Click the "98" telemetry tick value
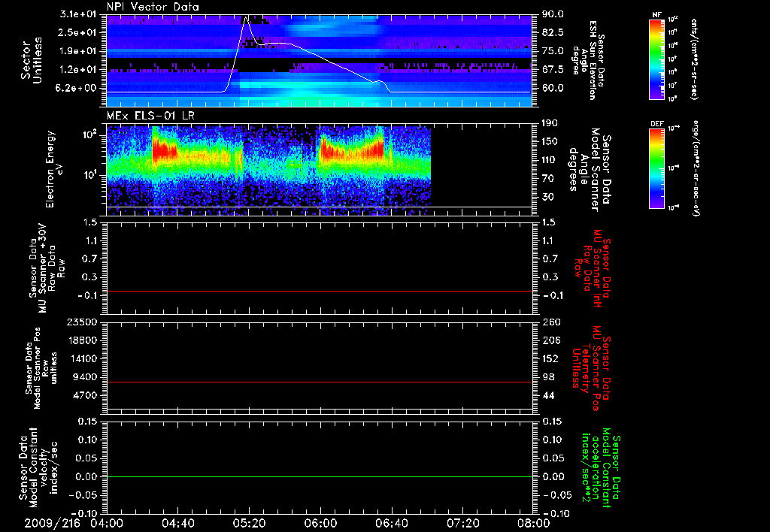 [x=548, y=377]
